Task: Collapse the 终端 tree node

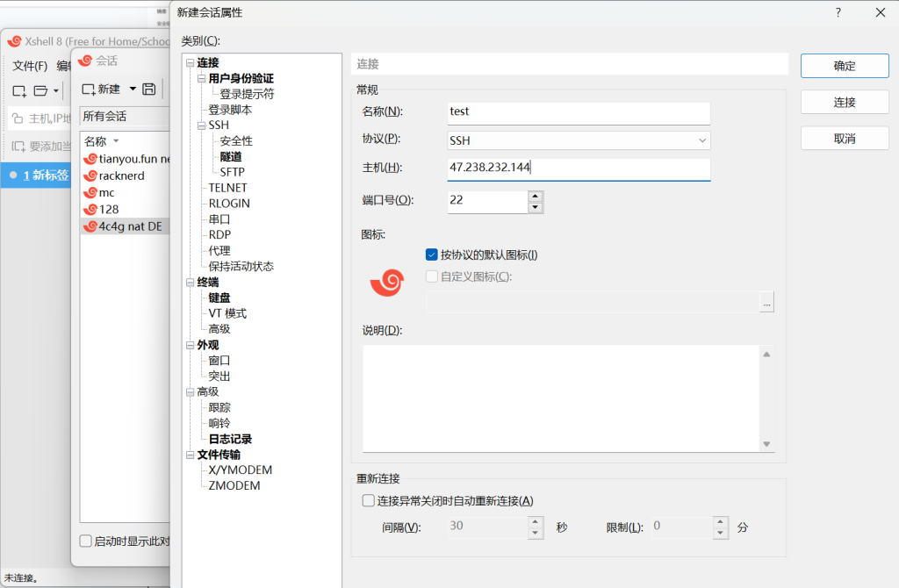Action: click(x=190, y=282)
